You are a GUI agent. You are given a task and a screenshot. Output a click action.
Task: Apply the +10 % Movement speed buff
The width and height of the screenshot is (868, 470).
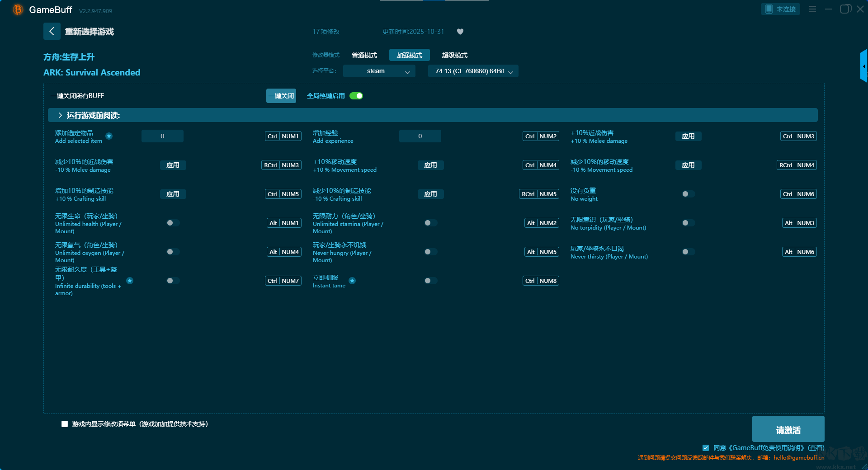coord(431,165)
